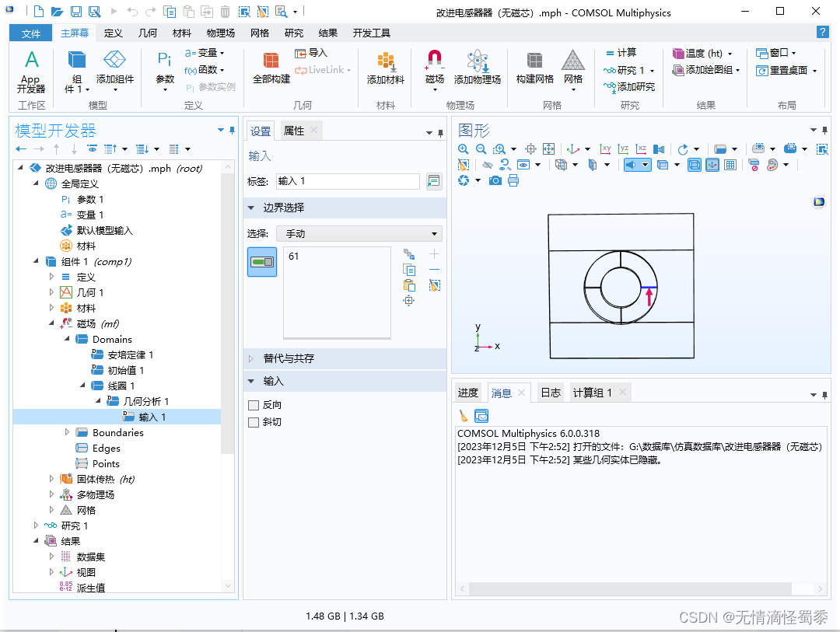Click the help question mark icon

click(822, 32)
